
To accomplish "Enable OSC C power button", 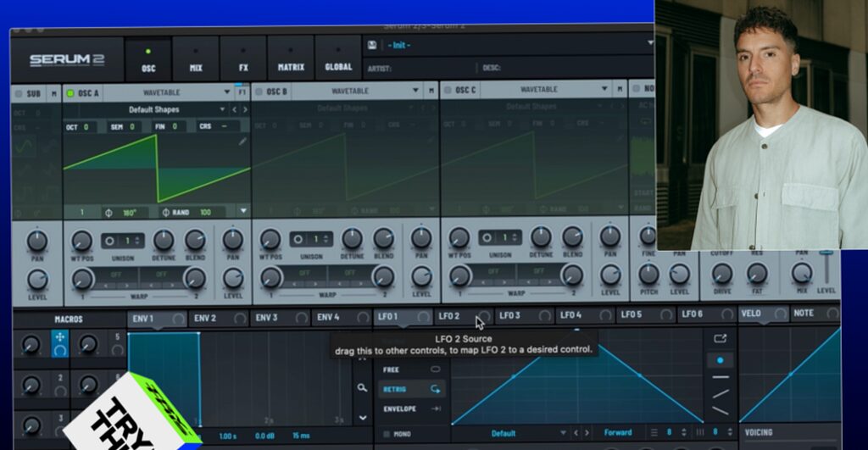I will pos(448,90).
